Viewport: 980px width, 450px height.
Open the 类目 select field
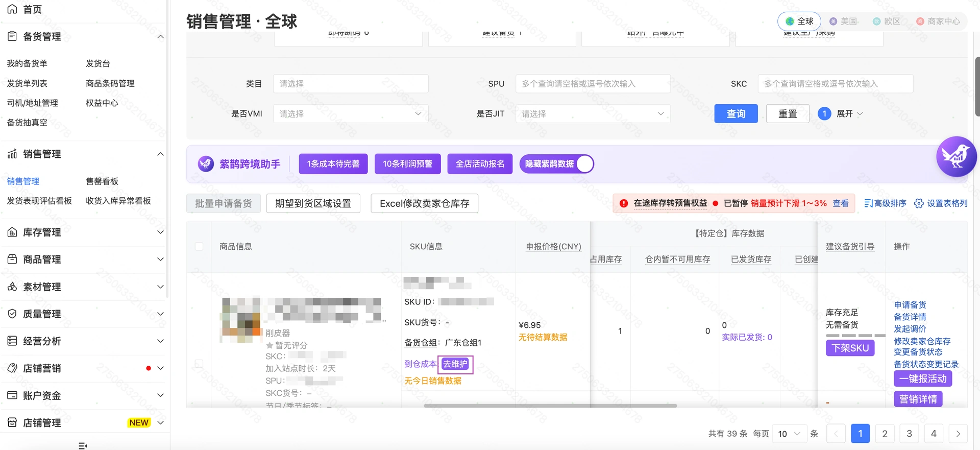[x=351, y=84]
